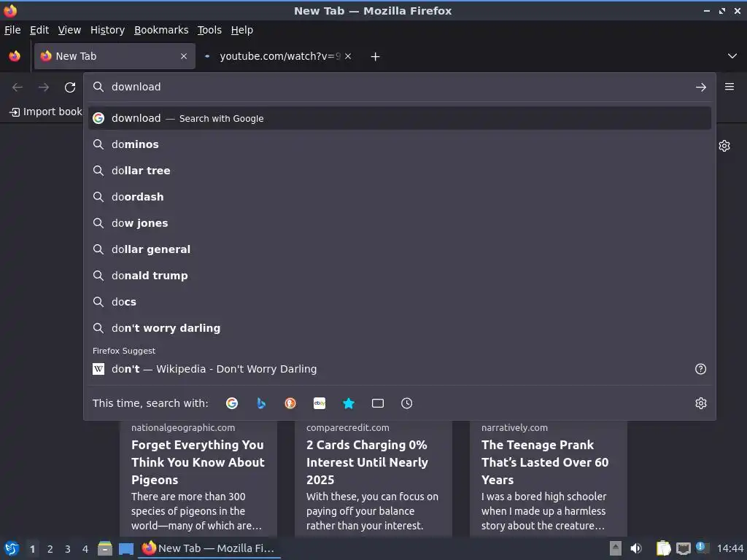Search history using the clock icon
This screenshot has width=747, height=560.
click(407, 403)
